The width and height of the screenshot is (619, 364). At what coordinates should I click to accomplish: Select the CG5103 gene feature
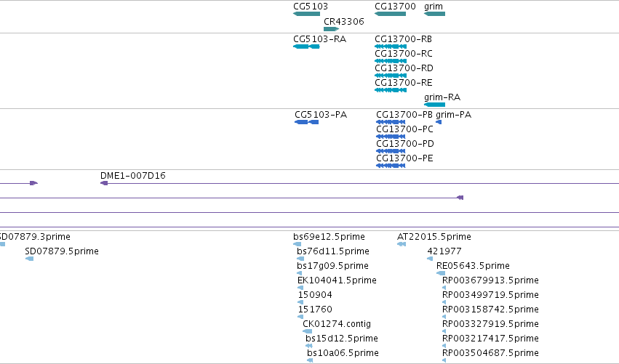307,14
